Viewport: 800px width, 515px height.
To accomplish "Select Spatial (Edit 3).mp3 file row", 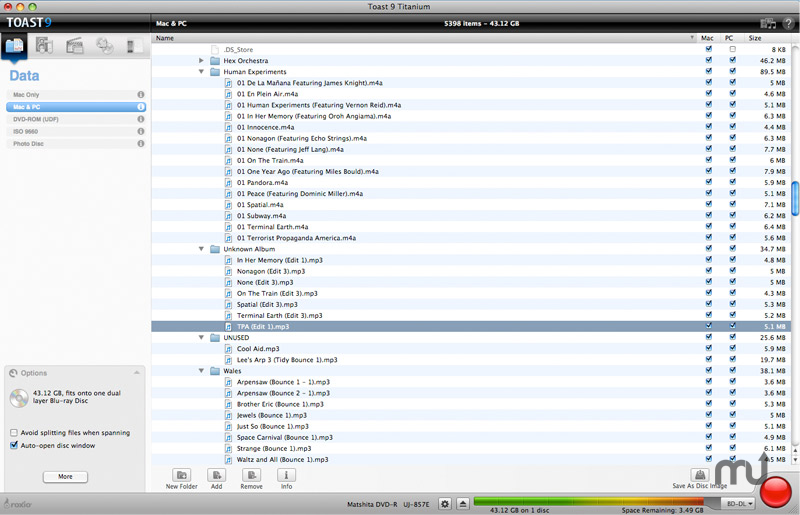I will 470,304.
